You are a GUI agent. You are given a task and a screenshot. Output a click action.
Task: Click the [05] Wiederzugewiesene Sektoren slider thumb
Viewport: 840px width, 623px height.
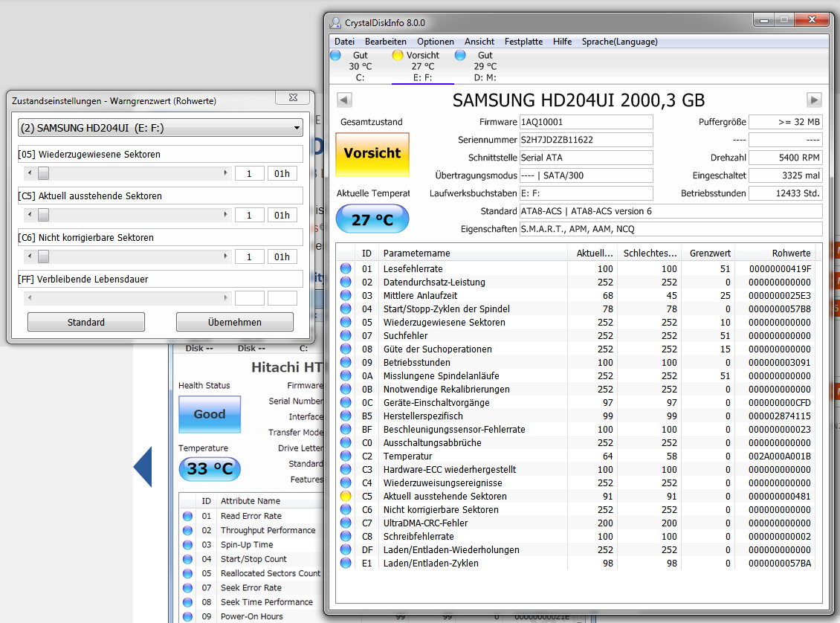click(43, 173)
